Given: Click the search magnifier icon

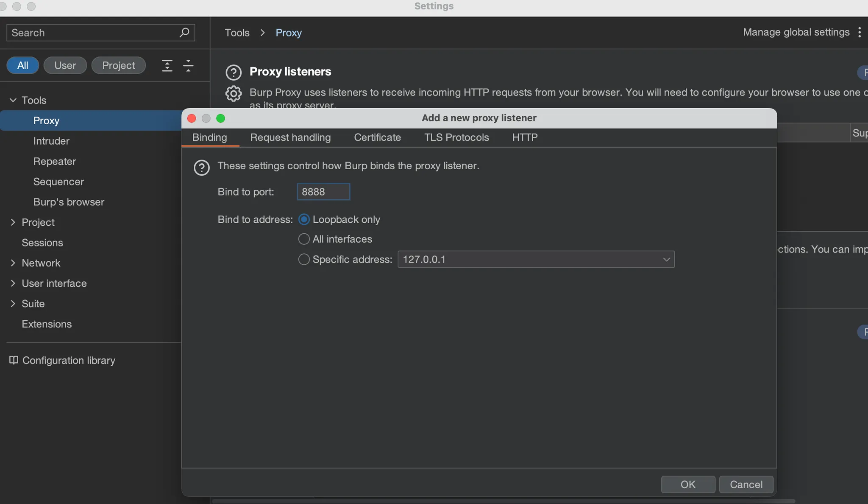Looking at the screenshot, I should [x=184, y=33].
